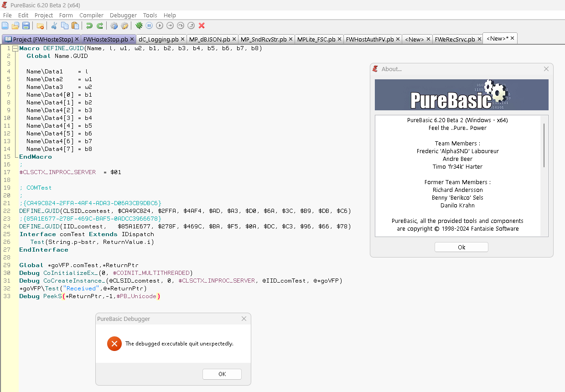This screenshot has height=392, width=565.
Task: Close the FWHostAuthPV.pb tab
Action: click(398, 39)
